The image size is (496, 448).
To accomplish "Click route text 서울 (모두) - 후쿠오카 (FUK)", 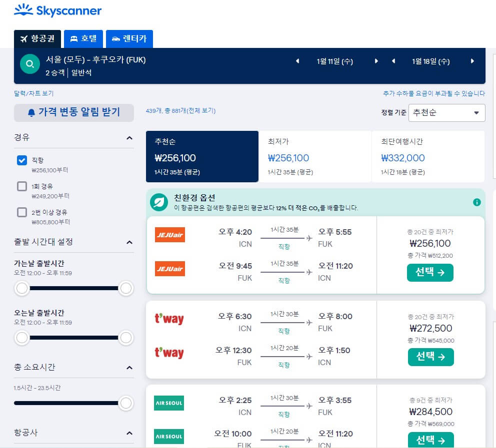I will pyautogui.click(x=96, y=59).
